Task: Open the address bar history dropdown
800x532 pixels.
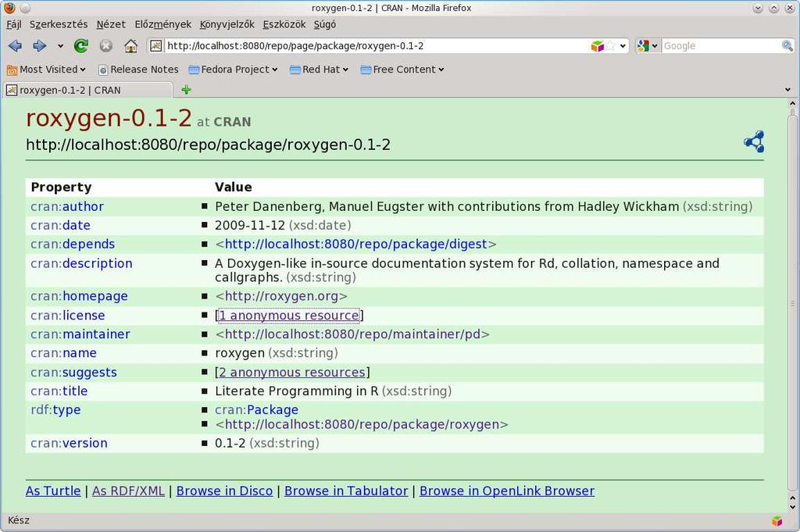Action: click(x=623, y=46)
